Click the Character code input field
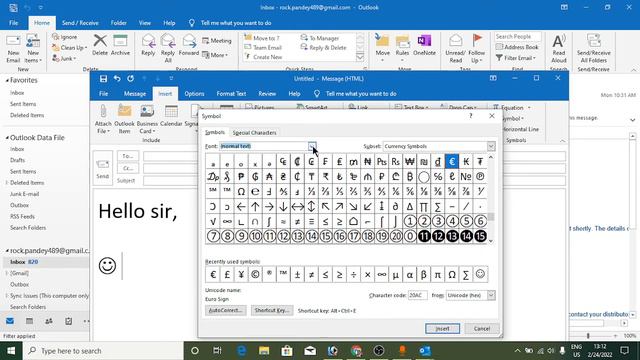The height and width of the screenshot is (360, 640). (x=418, y=295)
